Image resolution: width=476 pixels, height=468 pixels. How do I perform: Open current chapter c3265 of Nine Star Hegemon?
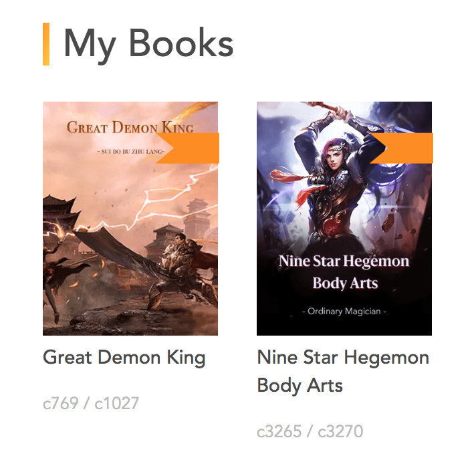(279, 431)
